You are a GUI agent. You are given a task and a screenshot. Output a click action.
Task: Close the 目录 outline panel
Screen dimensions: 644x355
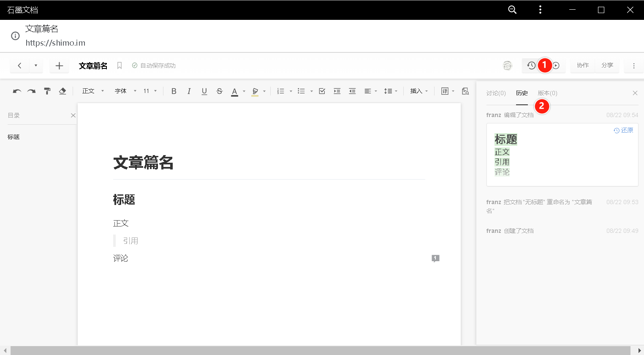73,115
